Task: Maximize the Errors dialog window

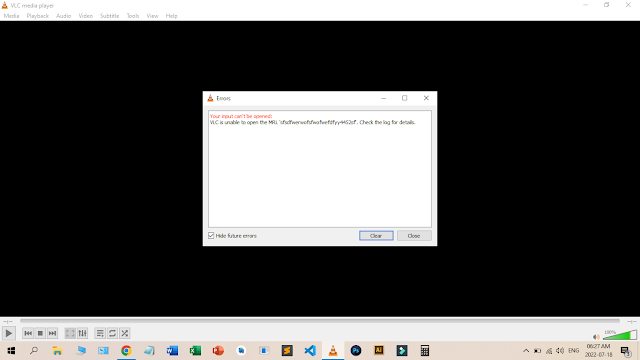Action: click(x=404, y=98)
